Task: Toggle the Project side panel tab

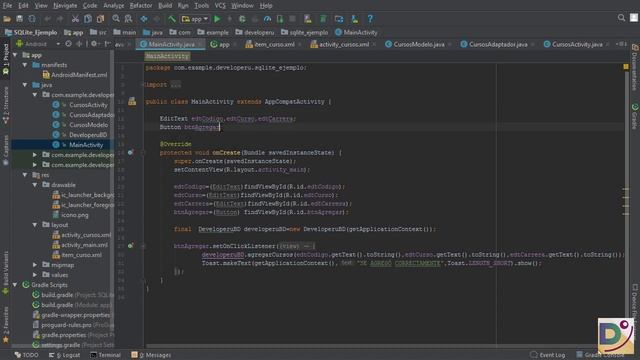Action: coord(6,60)
